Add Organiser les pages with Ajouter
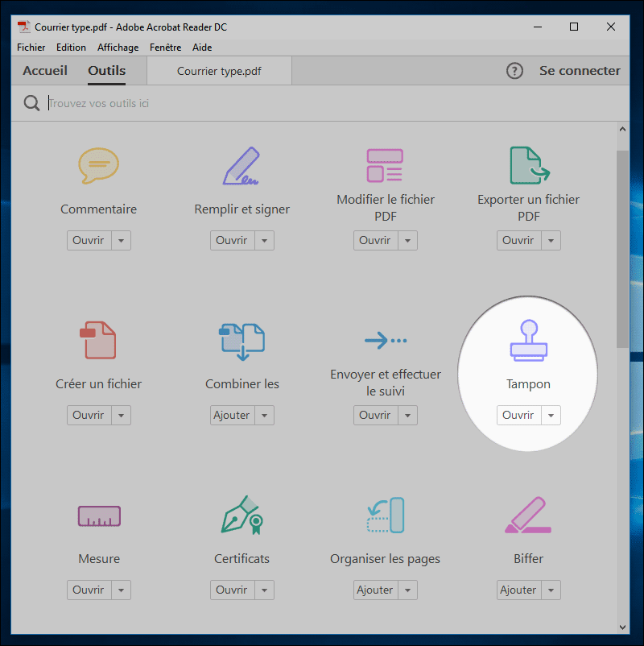The height and width of the screenshot is (646, 644). pyautogui.click(x=375, y=590)
